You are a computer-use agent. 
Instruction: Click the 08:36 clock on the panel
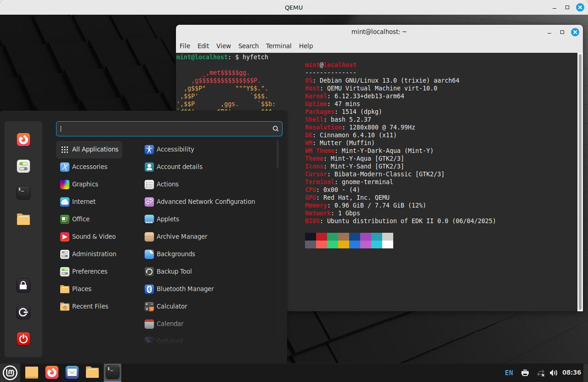pos(571,373)
